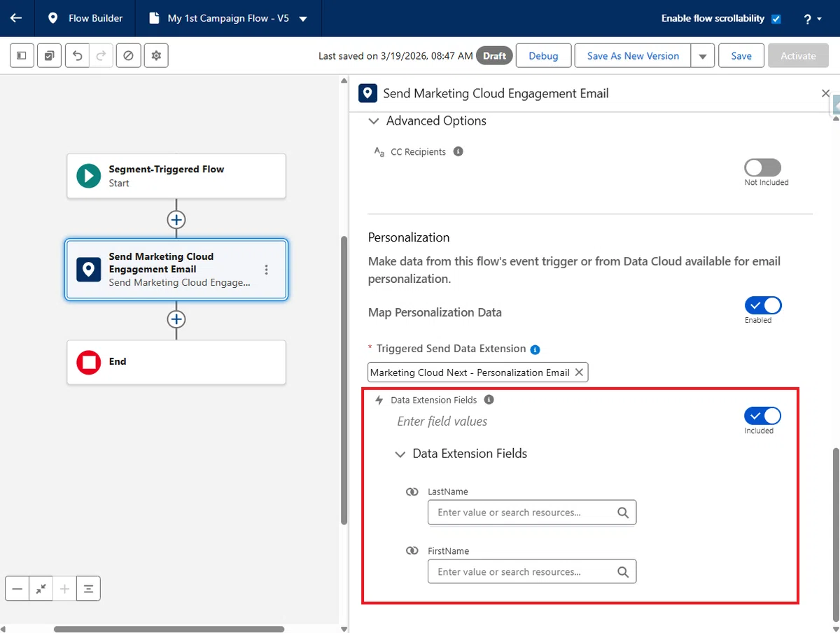Zoom out the canvas
Screen dimensions: 840x633
click(x=17, y=589)
